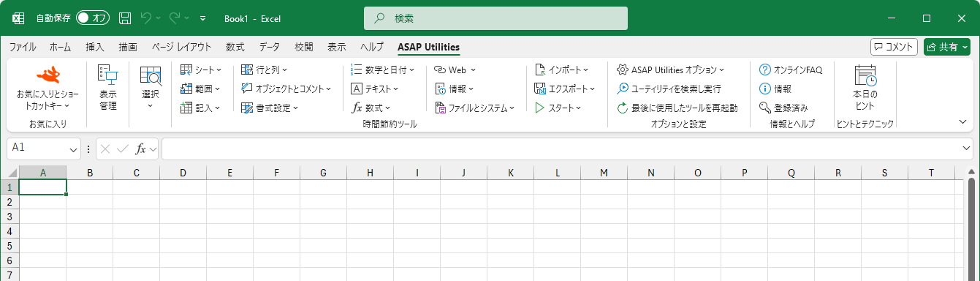Image resolution: width=980 pixels, height=281 pixels.
Task: Toggle the 自動保存 autosave switch
Action: [93, 18]
